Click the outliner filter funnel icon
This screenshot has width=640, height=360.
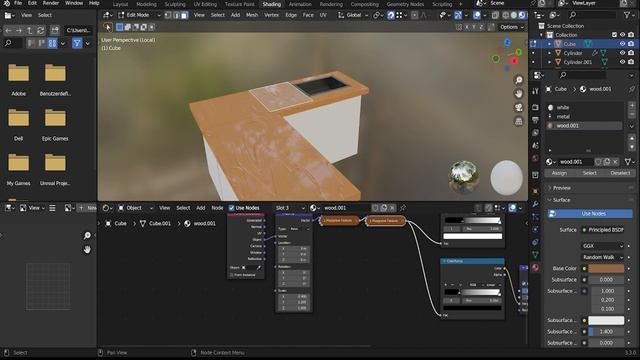(627, 15)
